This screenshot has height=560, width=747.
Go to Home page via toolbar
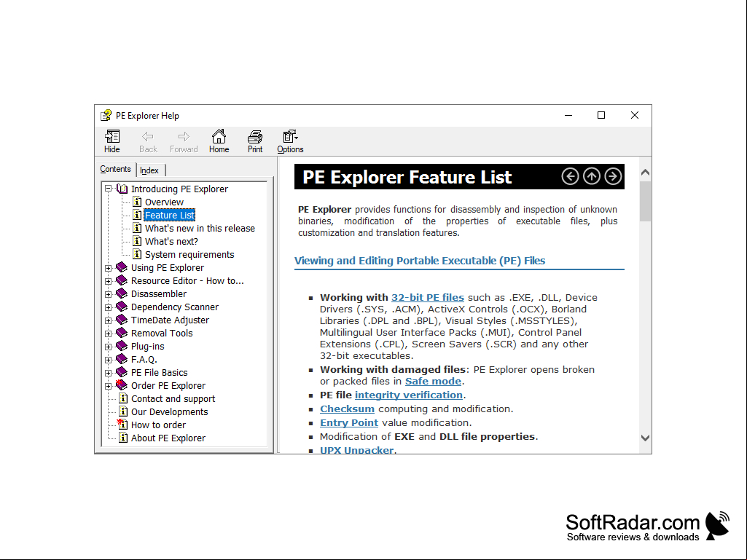219,141
